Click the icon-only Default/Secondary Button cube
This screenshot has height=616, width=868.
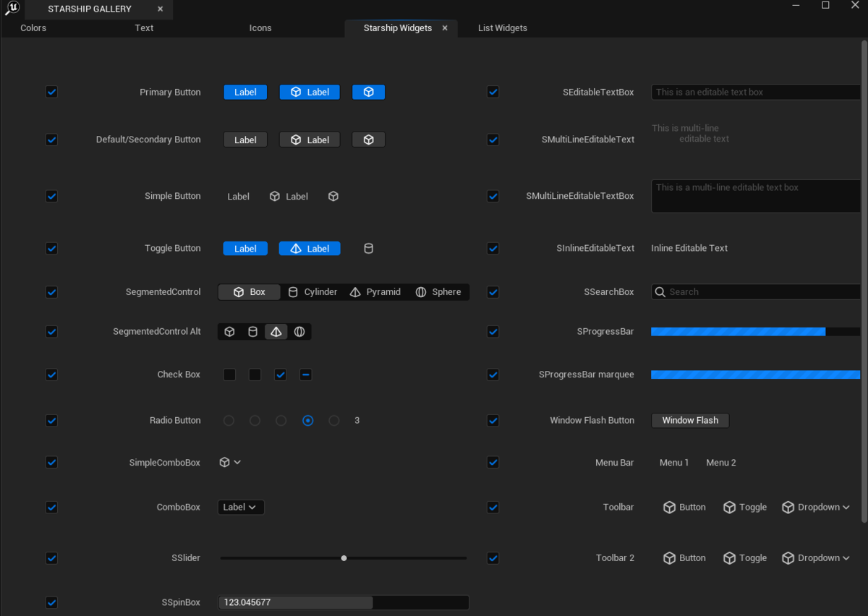pos(368,140)
